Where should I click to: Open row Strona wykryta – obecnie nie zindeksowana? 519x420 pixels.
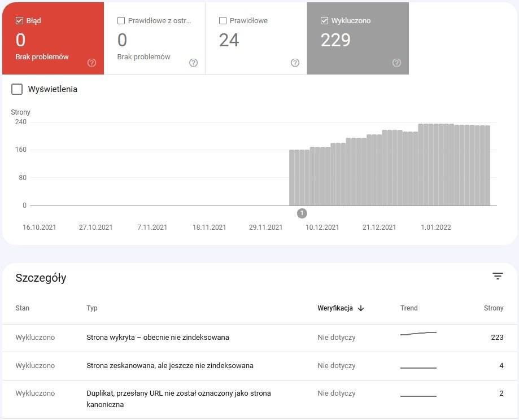(x=158, y=338)
